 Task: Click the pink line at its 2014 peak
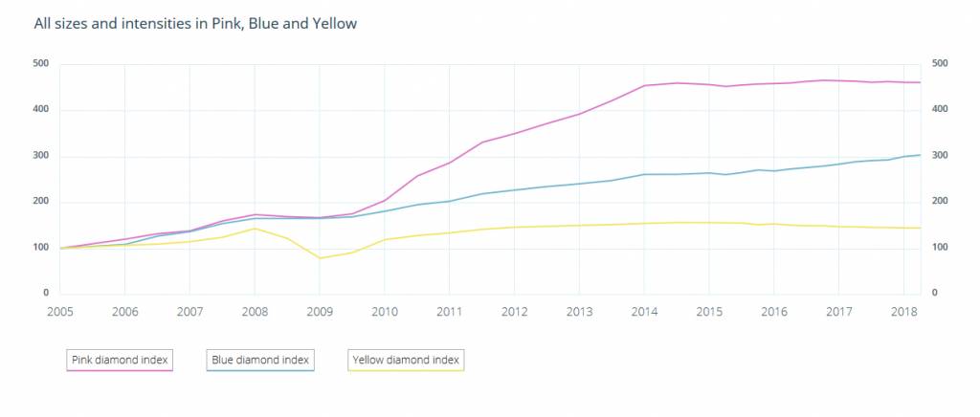point(644,86)
